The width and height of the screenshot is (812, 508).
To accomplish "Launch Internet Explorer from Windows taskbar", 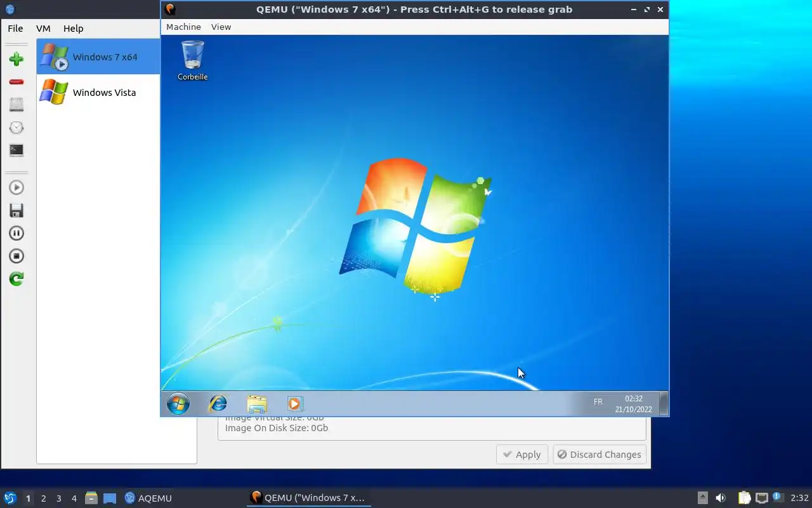I will click(218, 403).
